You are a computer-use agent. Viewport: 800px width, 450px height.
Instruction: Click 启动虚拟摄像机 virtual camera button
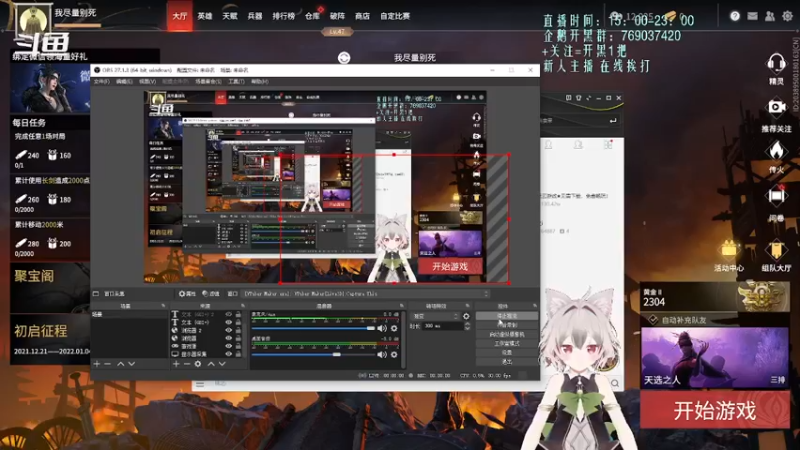507,334
